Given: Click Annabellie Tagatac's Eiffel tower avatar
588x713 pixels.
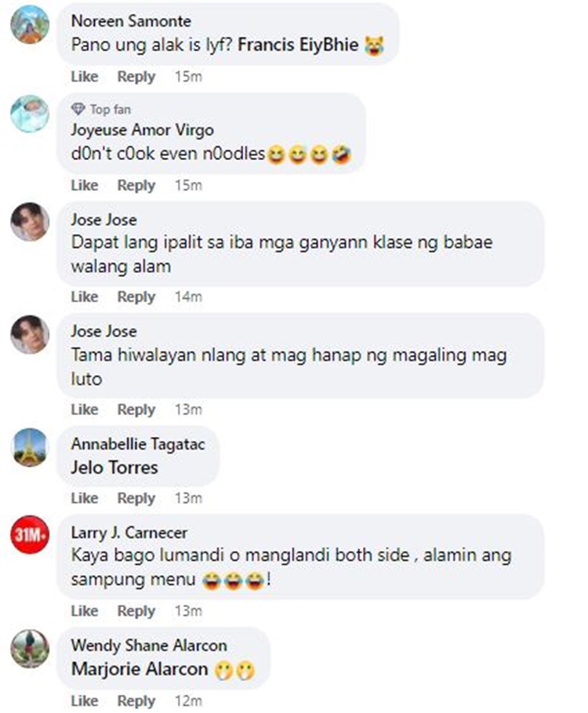Looking at the screenshot, I should click(30, 447).
